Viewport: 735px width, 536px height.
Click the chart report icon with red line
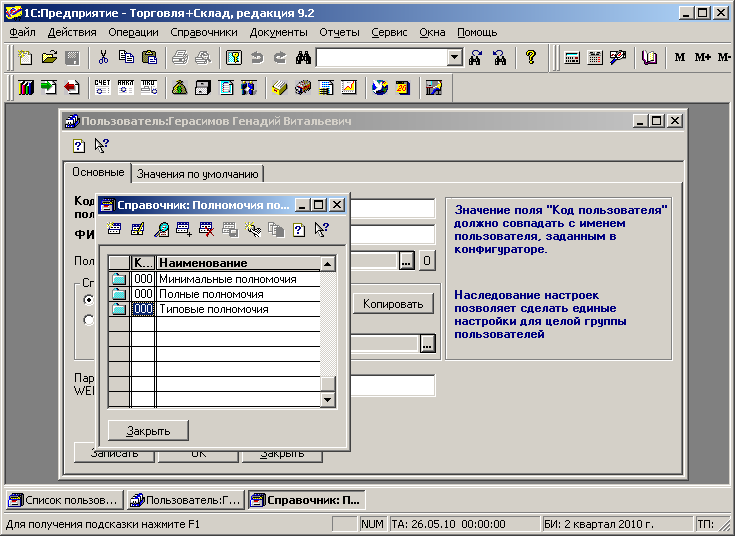(349, 87)
